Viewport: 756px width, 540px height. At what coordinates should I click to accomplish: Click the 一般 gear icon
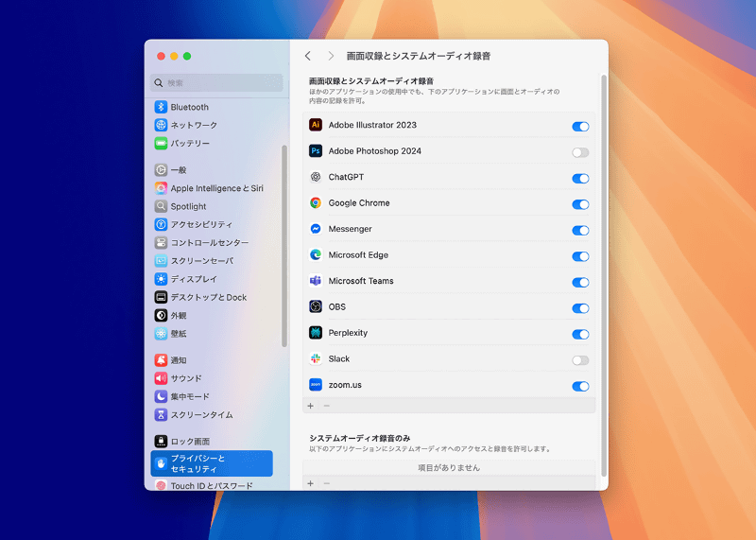161,170
